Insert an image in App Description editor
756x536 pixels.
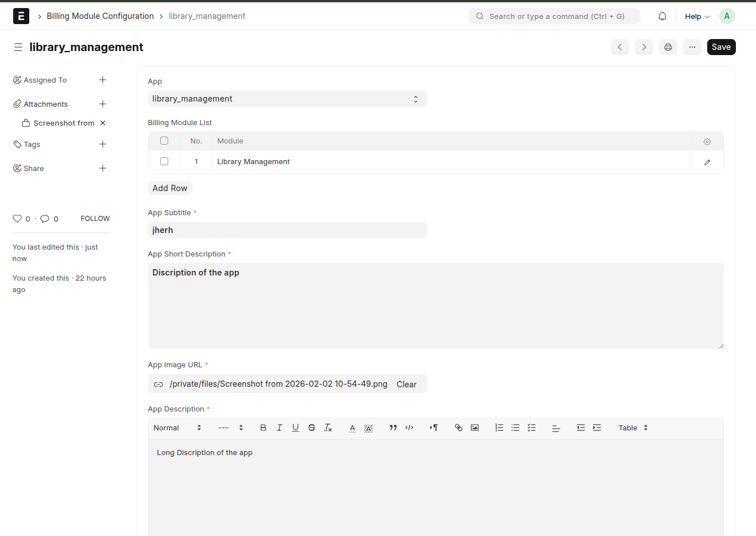(x=474, y=428)
